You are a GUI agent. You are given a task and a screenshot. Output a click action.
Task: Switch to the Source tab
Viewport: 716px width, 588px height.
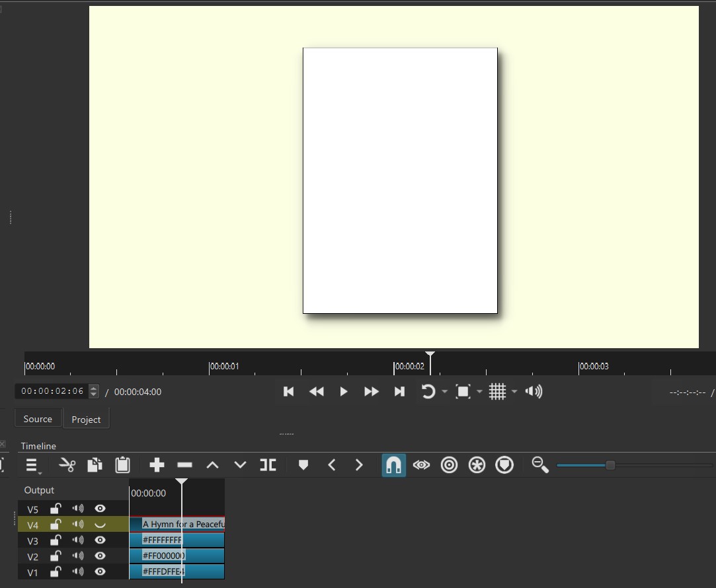[38, 419]
